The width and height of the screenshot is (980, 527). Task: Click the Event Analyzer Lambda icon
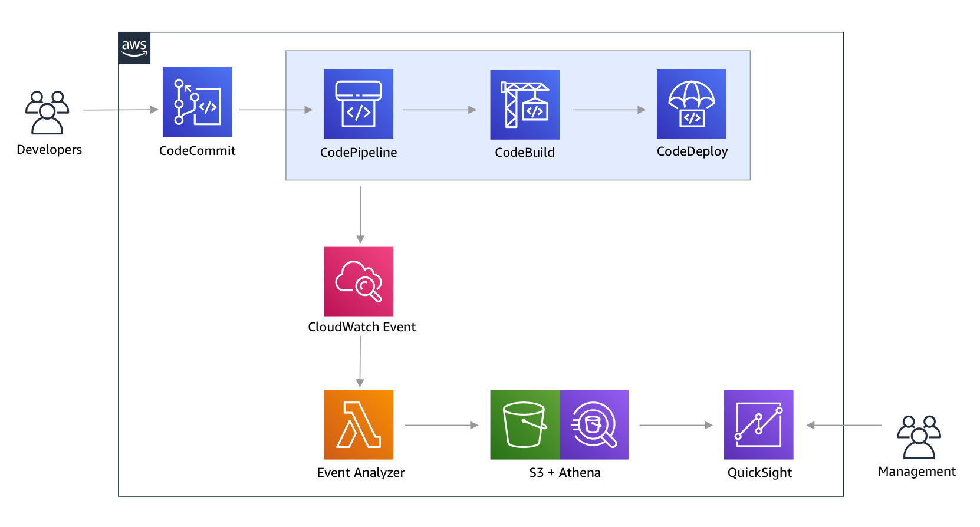[359, 424]
